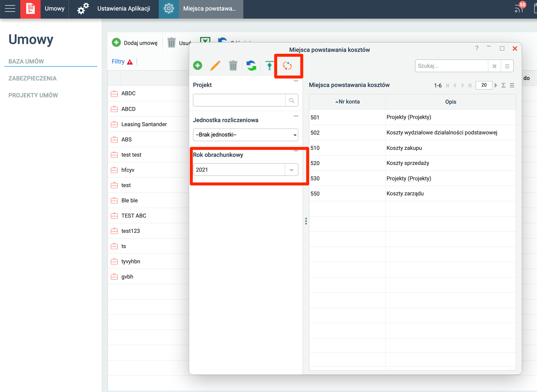
Task: Click the Dodaj umowę button
Action: 135,43
